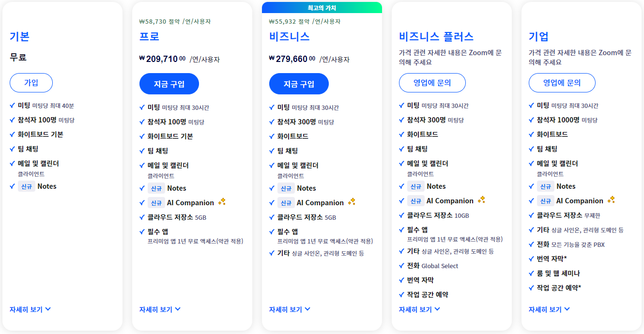Viewport: 644px width, 334px height.
Task: Click 영업에 문의 in 비즈니스 플러스 plan
Action: (432, 83)
